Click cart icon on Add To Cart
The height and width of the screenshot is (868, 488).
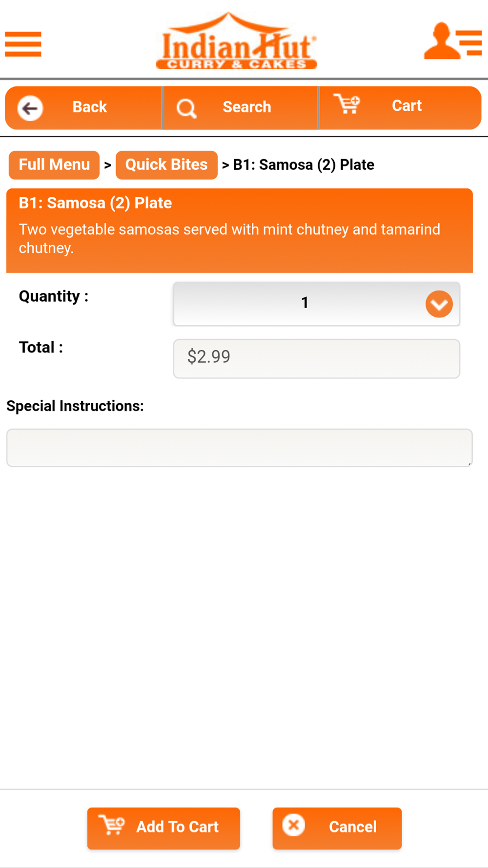pos(112,825)
